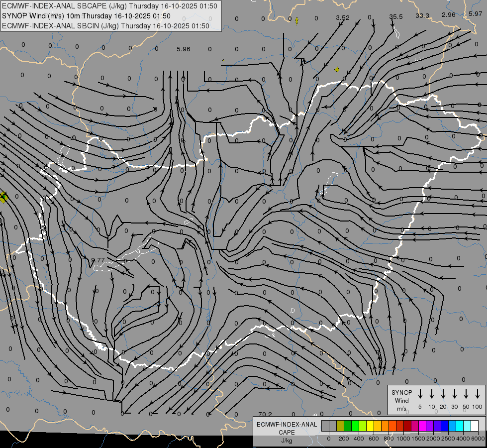Pick the pure blue CAPE legend swatch
Viewport: 487px width, 448px height.
click(x=445, y=426)
